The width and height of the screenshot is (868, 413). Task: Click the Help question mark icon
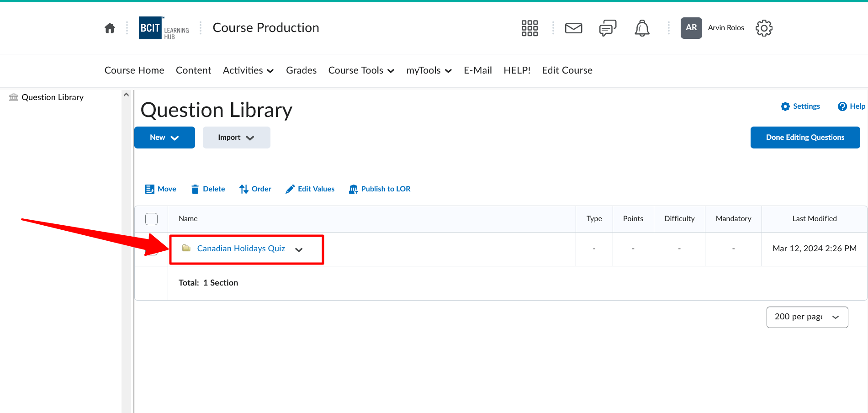tap(842, 106)
